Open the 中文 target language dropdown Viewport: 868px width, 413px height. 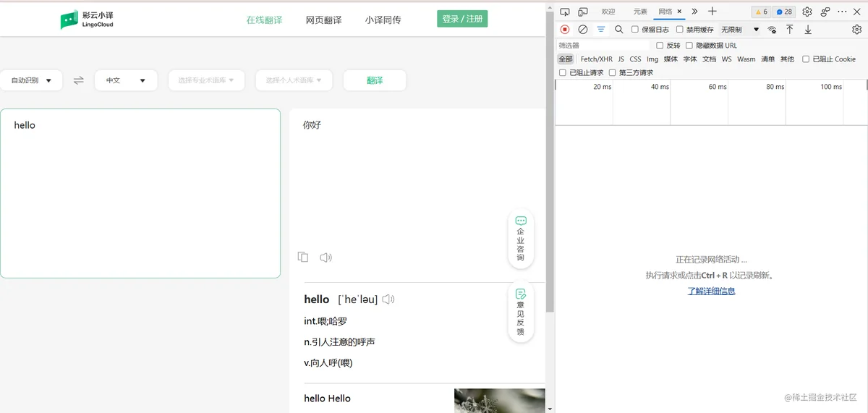[126, 80]
